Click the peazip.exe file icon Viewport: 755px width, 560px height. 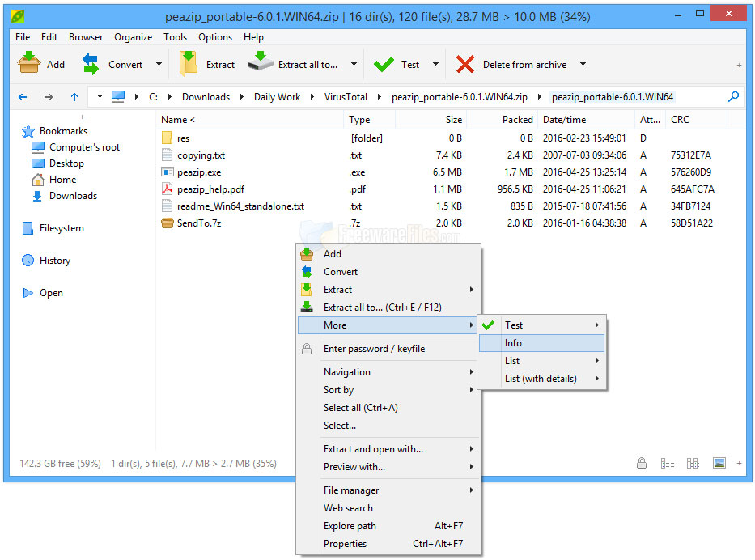[167, 172]
